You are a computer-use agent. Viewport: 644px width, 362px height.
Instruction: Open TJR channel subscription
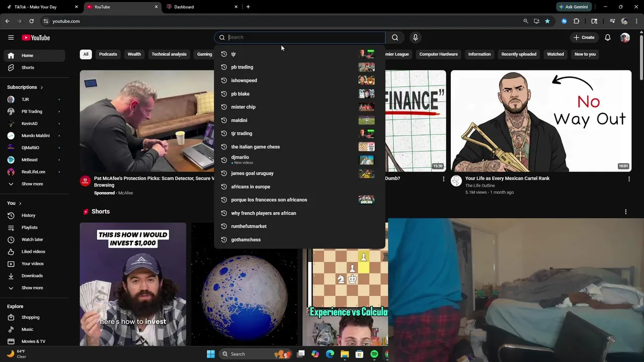(x=34, y=100)
